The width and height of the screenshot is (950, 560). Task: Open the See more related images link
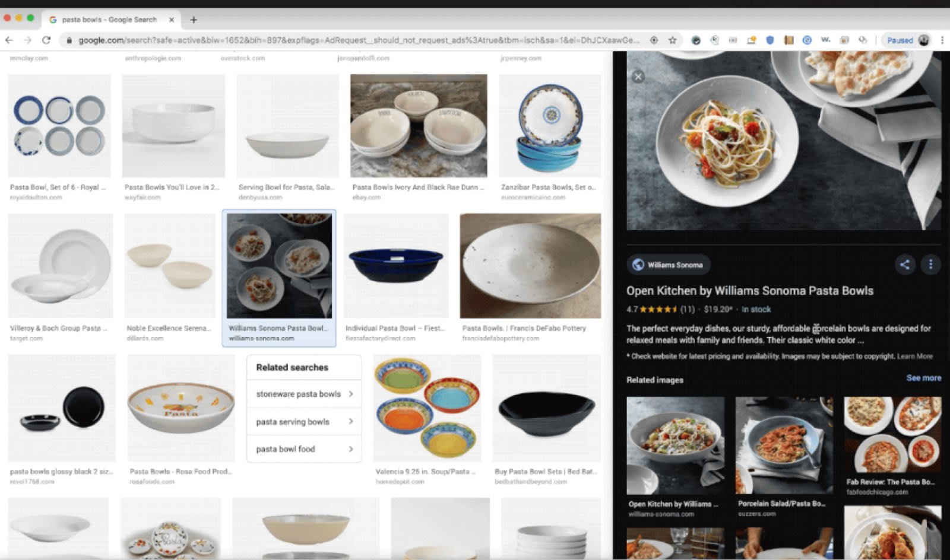(x=923, y=378)
